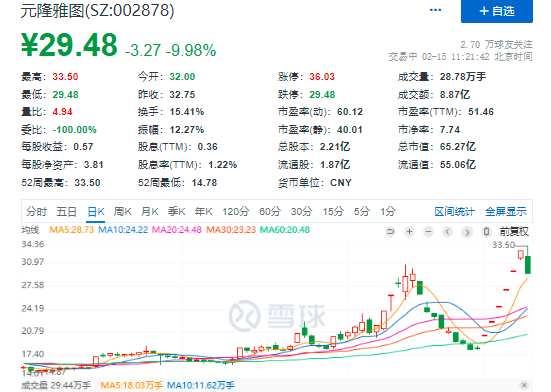Click the 成交额 value 8.87亿
The width and height of the screenshot is (551, 392).
[455, 94]
